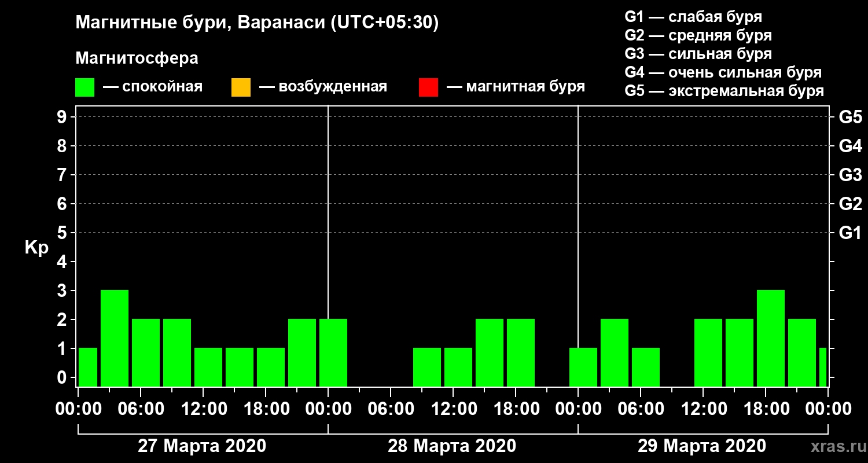Click the Kp 3 bar on 27 Марта
868x463 pixels.
[115, 338]
